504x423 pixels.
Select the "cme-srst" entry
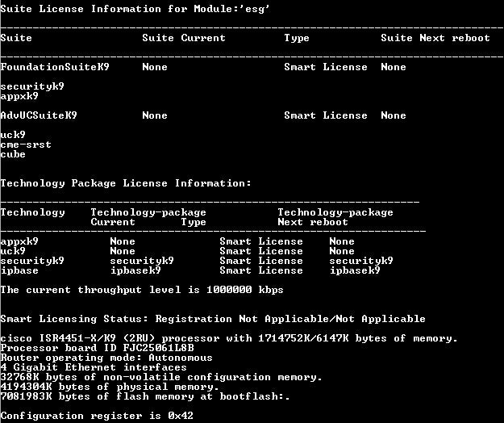coord(26,144)
